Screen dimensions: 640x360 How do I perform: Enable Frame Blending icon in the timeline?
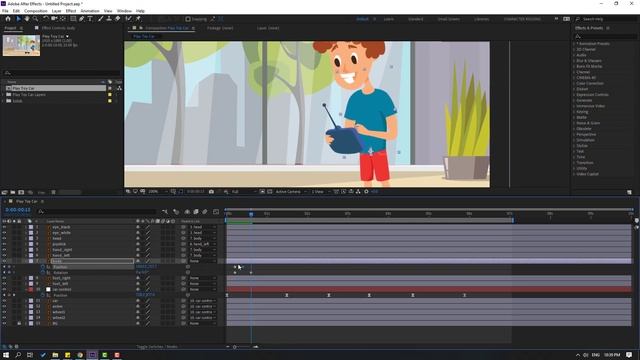click(x=196, y=211)
